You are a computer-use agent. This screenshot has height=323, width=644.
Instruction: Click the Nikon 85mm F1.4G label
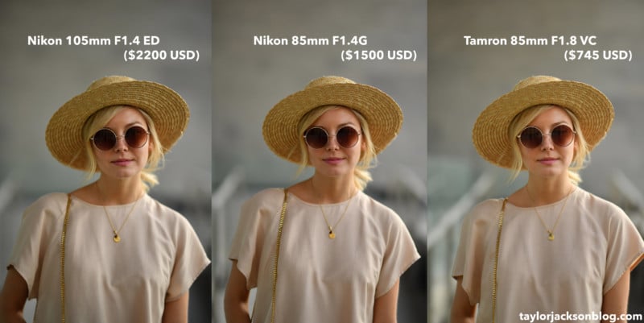tap(311, 41)
